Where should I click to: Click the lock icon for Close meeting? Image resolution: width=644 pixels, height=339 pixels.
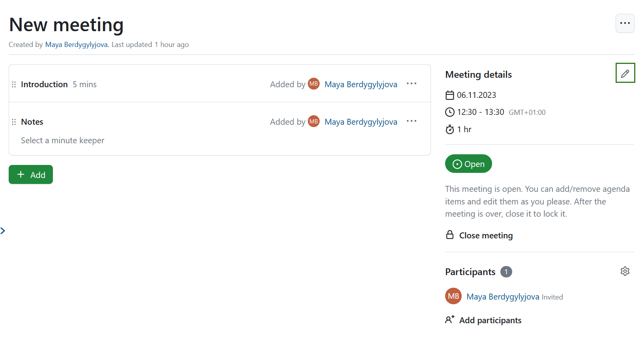point(450,235)
